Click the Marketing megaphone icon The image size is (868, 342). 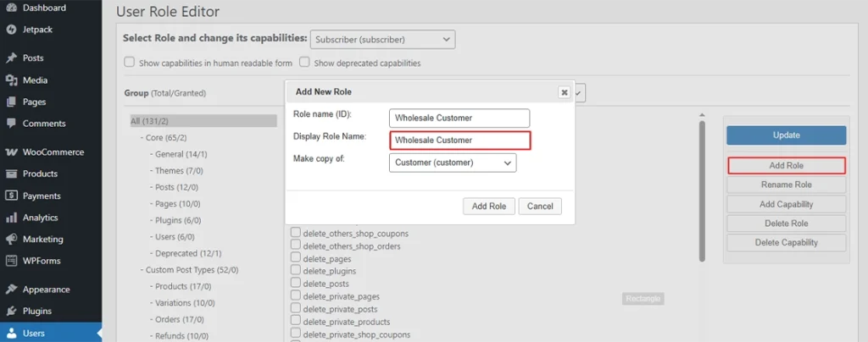point(11,240)
